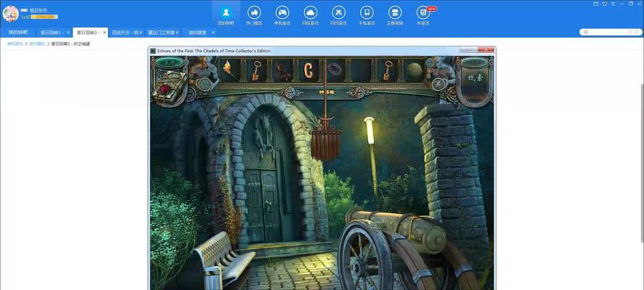
Task: Click the park bench
Action: pos(224,260)
